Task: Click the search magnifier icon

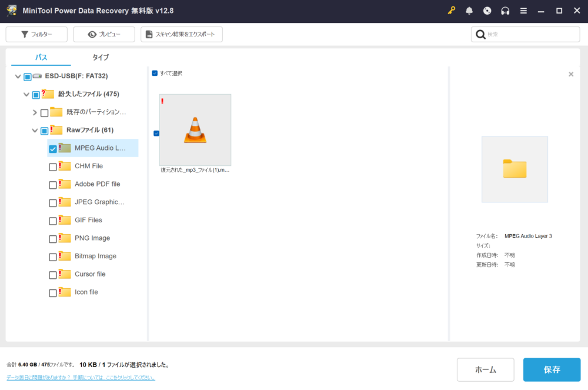Action: pyautogui.click(x=480, y=35)
